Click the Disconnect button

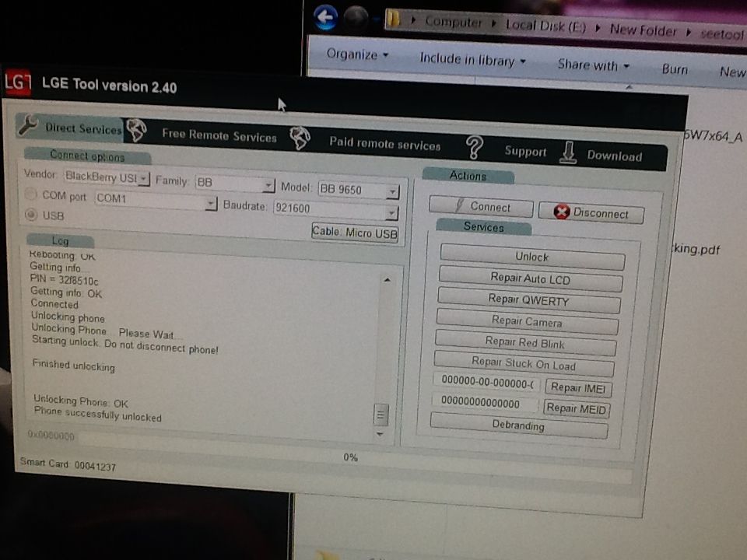591,212
